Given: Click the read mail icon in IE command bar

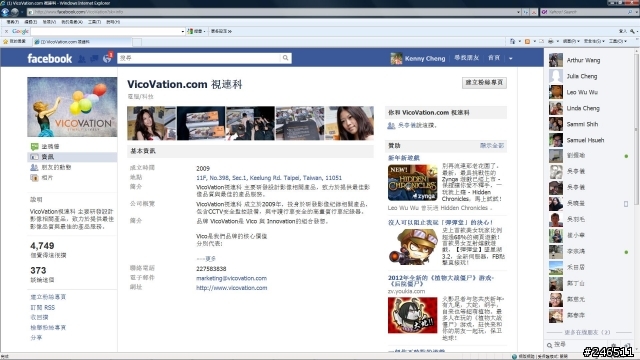Looking at the screenshot, I should point(541,41).
